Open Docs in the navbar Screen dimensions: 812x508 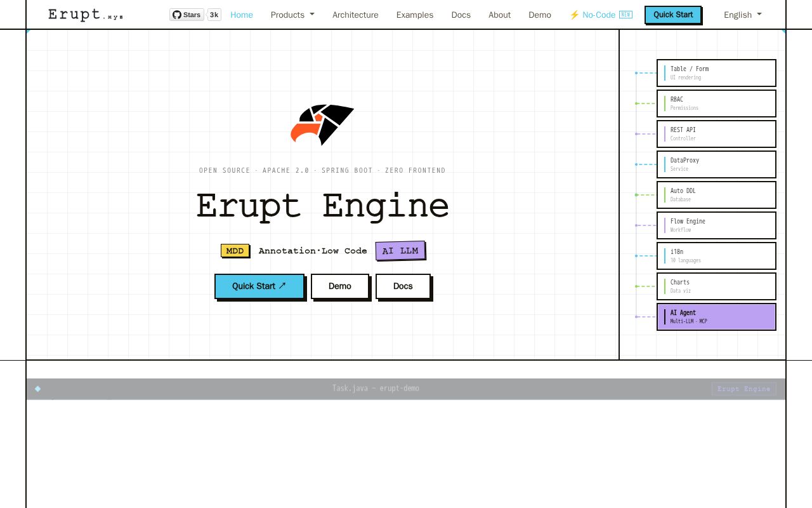[461, 15]
